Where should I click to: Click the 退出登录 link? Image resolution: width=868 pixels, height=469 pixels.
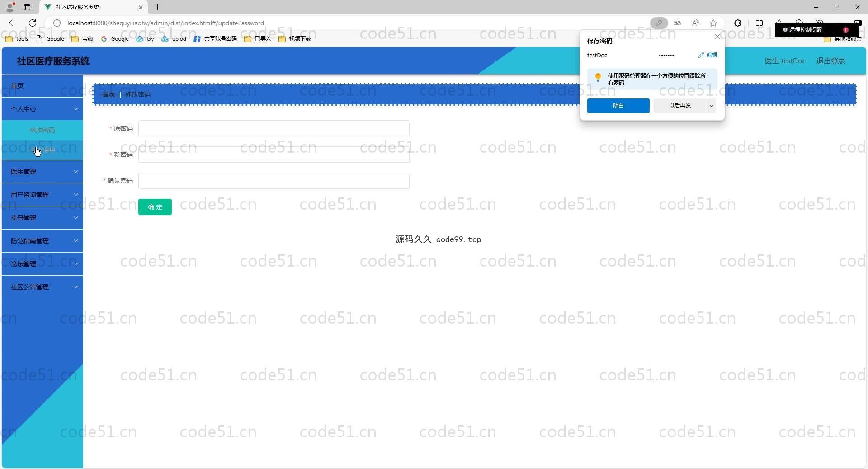[830, 61]
